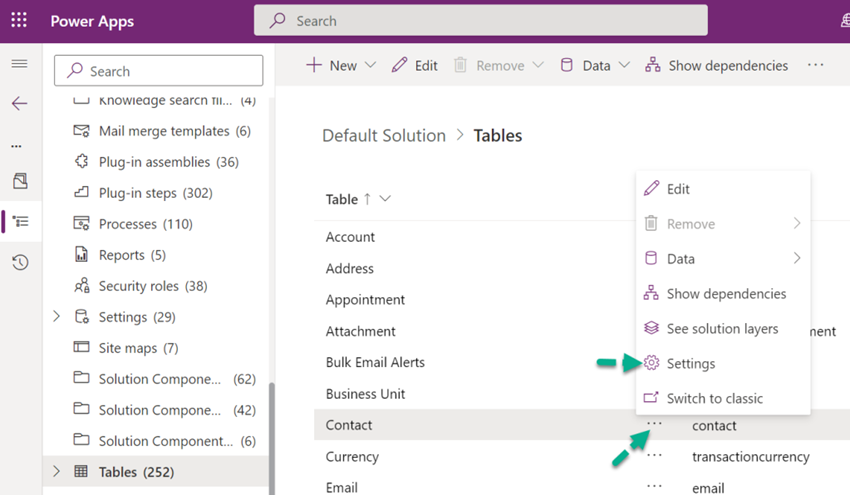Open the app launcher waffle icon
This screenshot has width=850, height=495.
point(19,21)
